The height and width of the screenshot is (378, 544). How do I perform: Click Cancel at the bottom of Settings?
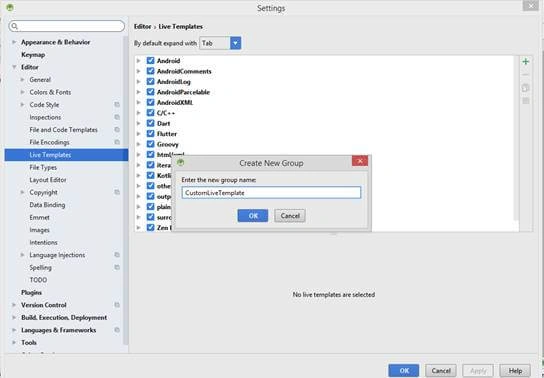(441, 371)
